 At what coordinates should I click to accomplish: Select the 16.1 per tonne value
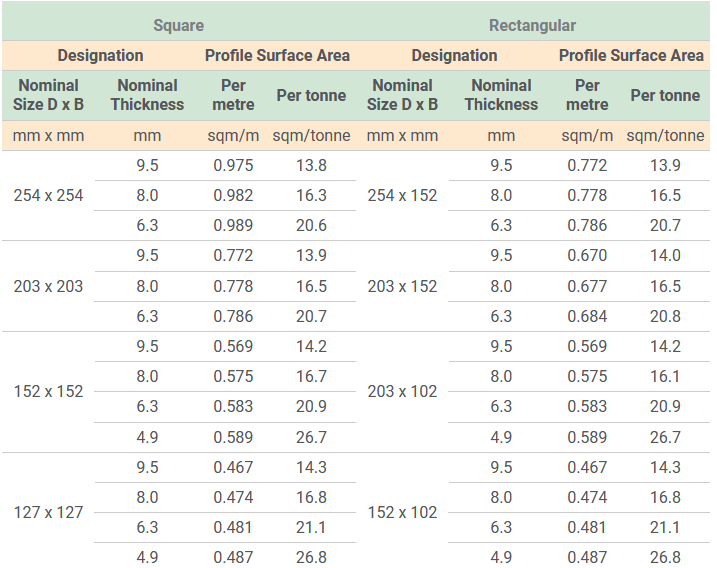pyautogui.click(x=665, y=377)
